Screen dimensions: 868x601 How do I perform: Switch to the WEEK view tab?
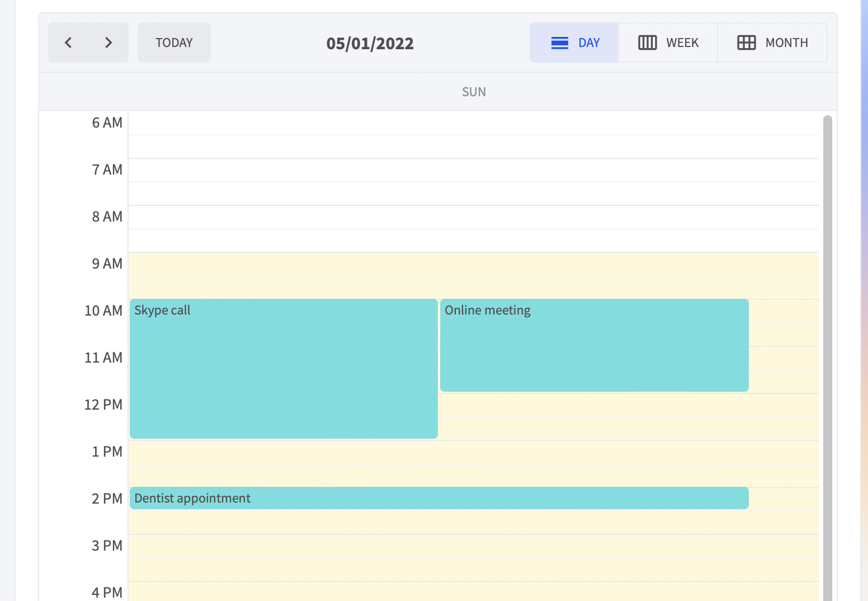668,43
